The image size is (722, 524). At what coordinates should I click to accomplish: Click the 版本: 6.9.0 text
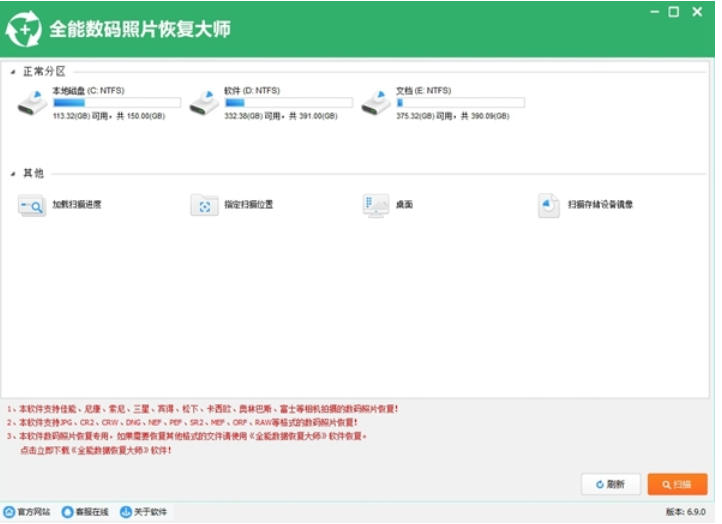pos(686,512)
